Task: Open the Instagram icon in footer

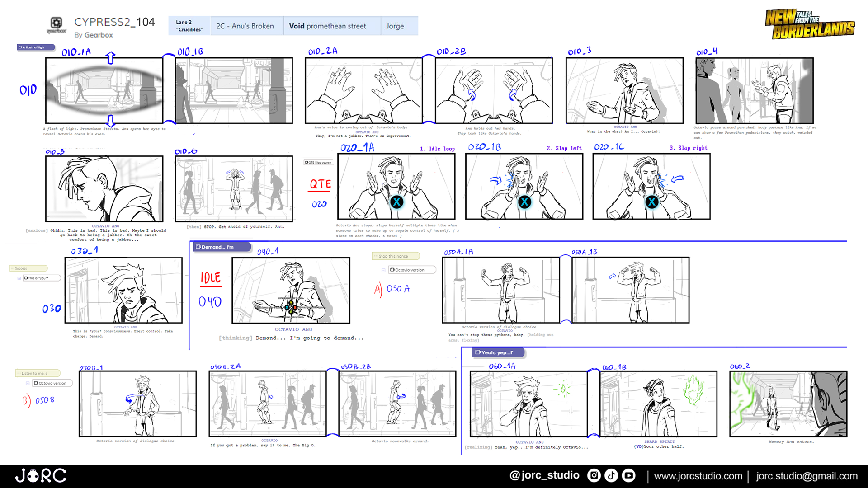Action: [594, 475]
